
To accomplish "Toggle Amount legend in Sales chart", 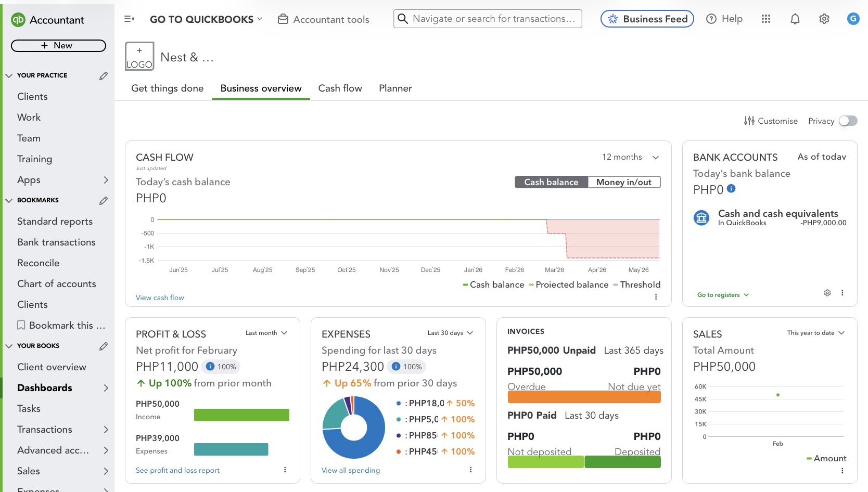I will click(826, 458).
